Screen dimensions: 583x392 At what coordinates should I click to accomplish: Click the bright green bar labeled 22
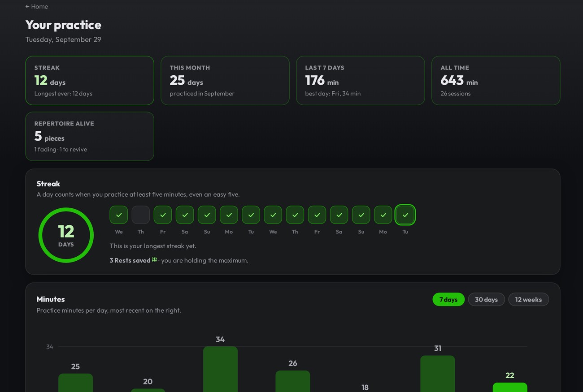click(510, 387)
